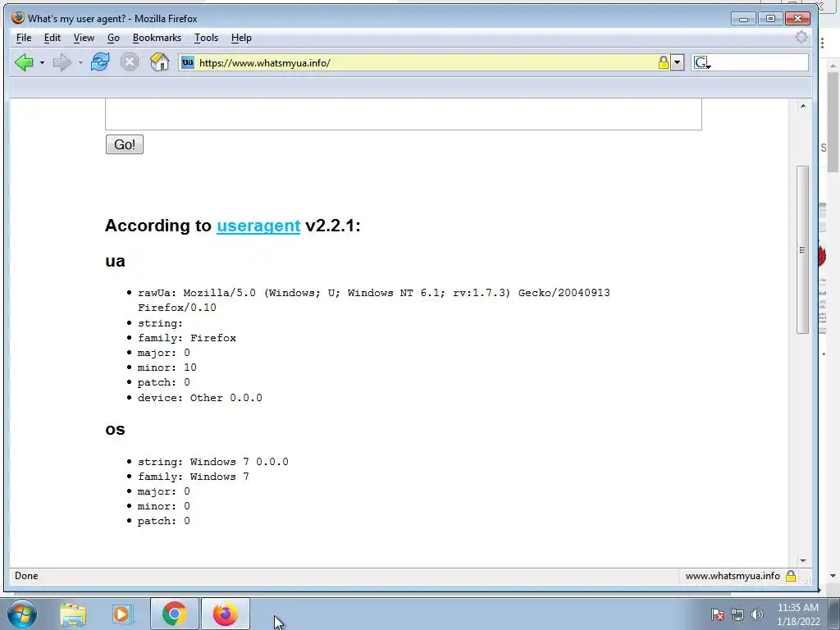This screenshot has width=840, height=630.
Task: Open the Action Center flag tray icon
Action: (x=718, y=615)
